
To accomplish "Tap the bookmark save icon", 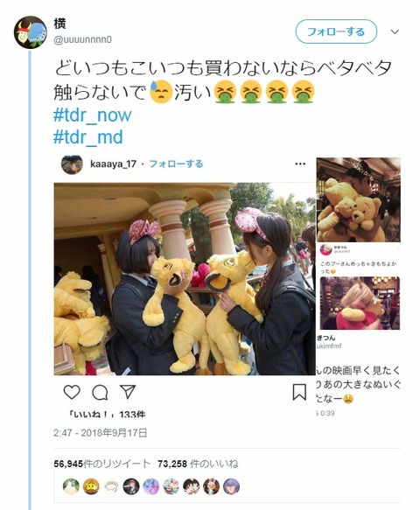I will pos(299,392).
